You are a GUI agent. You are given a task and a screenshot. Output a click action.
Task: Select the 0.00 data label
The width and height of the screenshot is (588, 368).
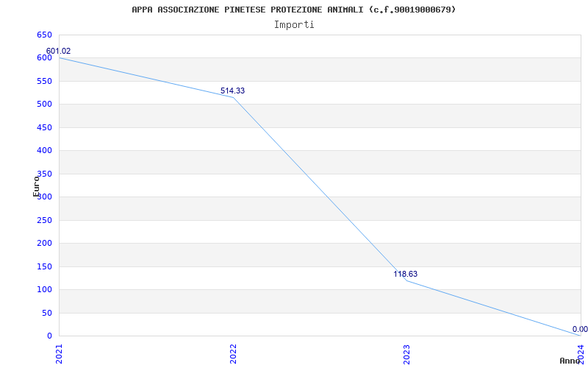tap(580, 329)
